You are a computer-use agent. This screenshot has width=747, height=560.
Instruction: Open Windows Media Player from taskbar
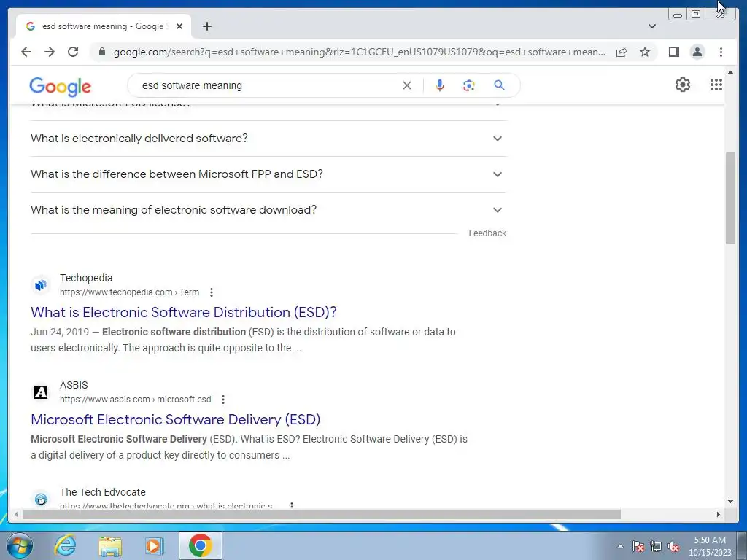pyautogui.click(x=154, y=545)
